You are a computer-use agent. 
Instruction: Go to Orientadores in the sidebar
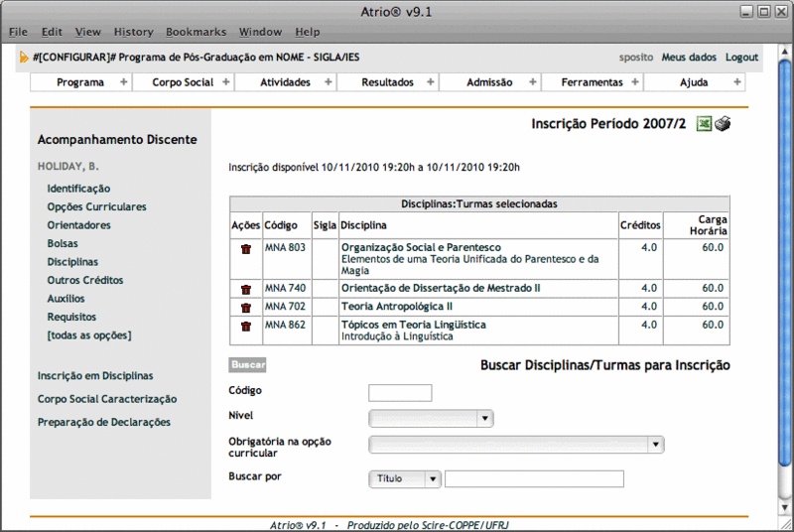(x=78, y=225)
